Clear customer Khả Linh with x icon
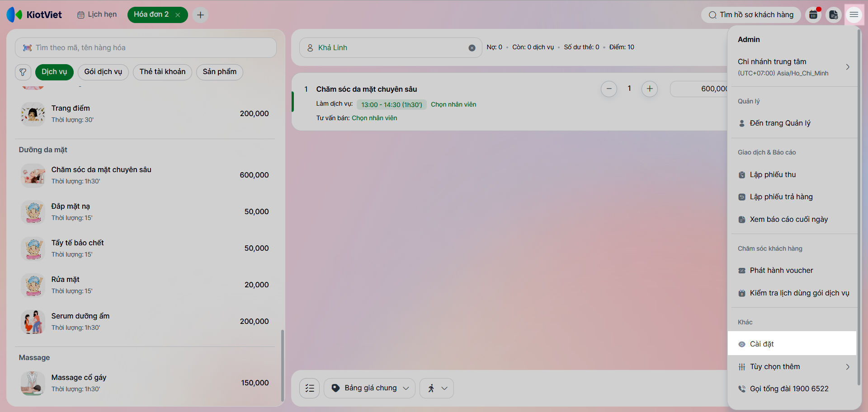This screenshot has width=868, height=412. (472, 48)
